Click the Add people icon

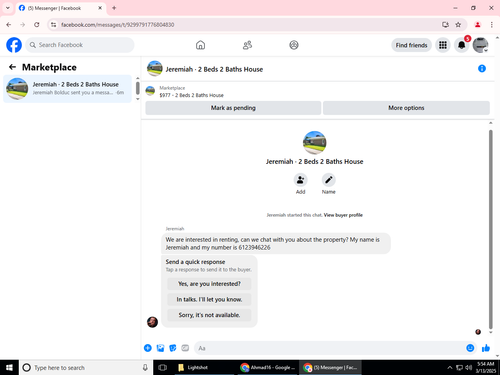[300, 180]
